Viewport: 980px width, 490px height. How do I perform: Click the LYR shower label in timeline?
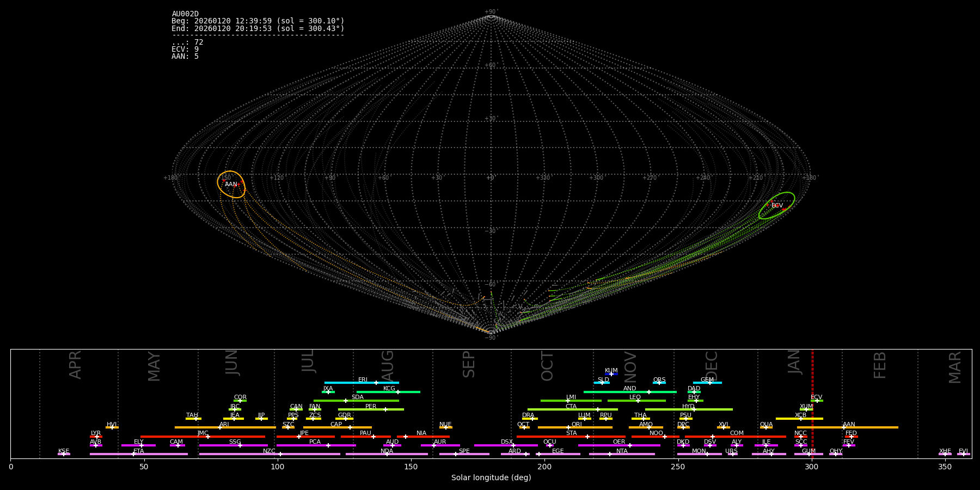click(x=96, y=433)
